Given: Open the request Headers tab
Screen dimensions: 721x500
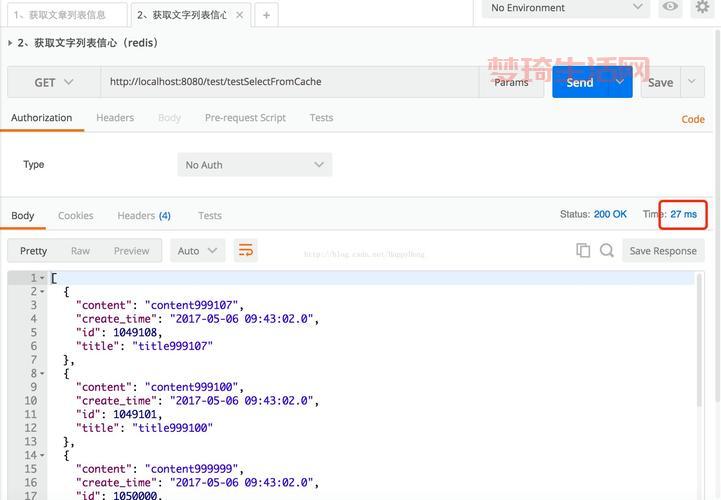Looking at the screenshot, I should [115, 118].
